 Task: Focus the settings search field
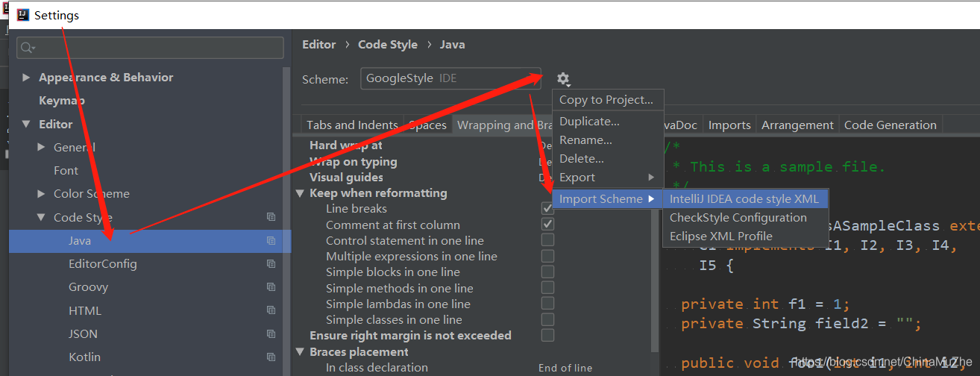coord(150,48)
